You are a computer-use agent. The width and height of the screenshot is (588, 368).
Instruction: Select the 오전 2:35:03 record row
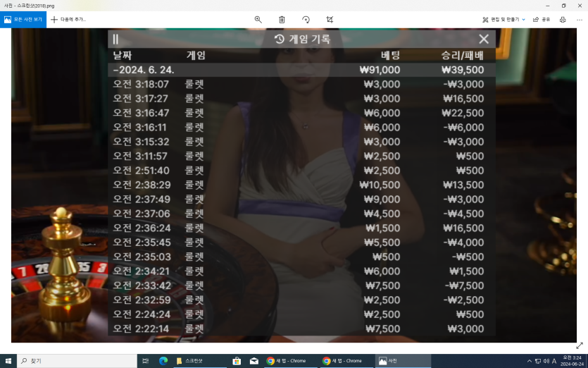point(301,257)
